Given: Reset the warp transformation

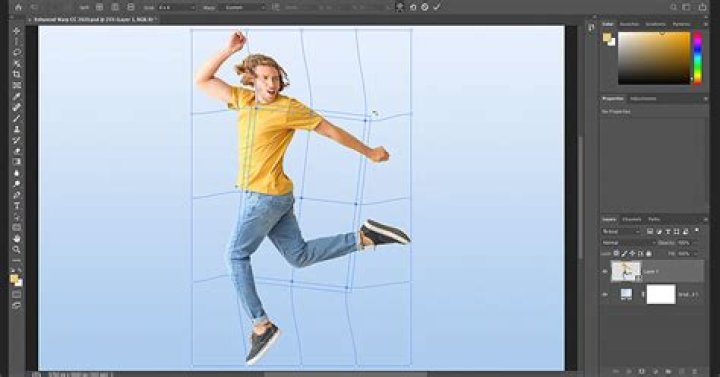Looking at the screenshot, I should point(413,7).
